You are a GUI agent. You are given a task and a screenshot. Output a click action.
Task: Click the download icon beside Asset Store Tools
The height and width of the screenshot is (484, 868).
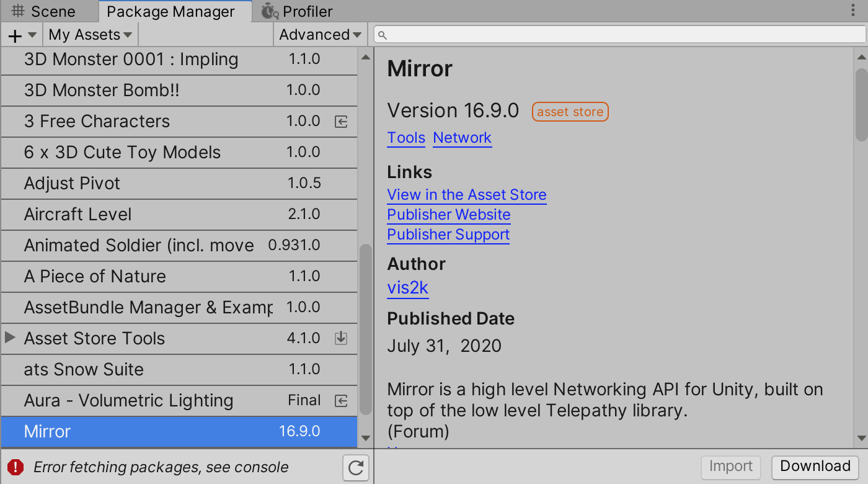click(341, 338)
